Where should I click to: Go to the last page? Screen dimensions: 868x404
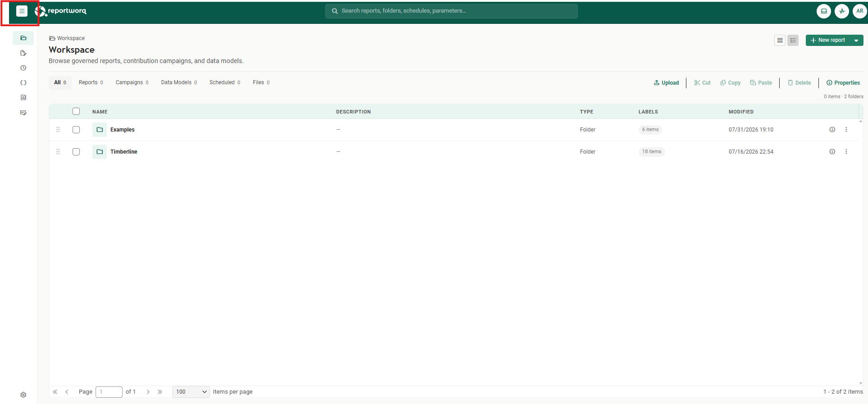(160, 392)
